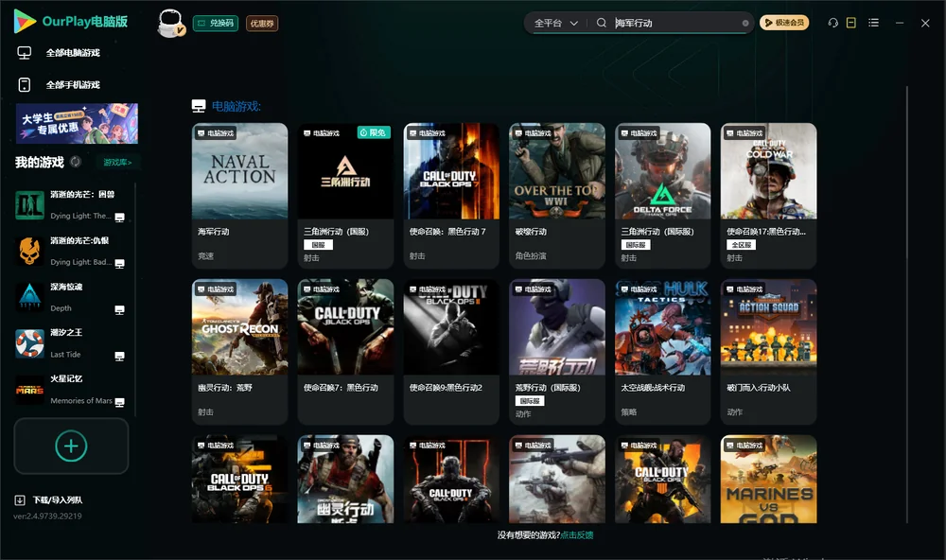
Task: Click the 点击反馈 feedback link
Action: tap(577, 534)
